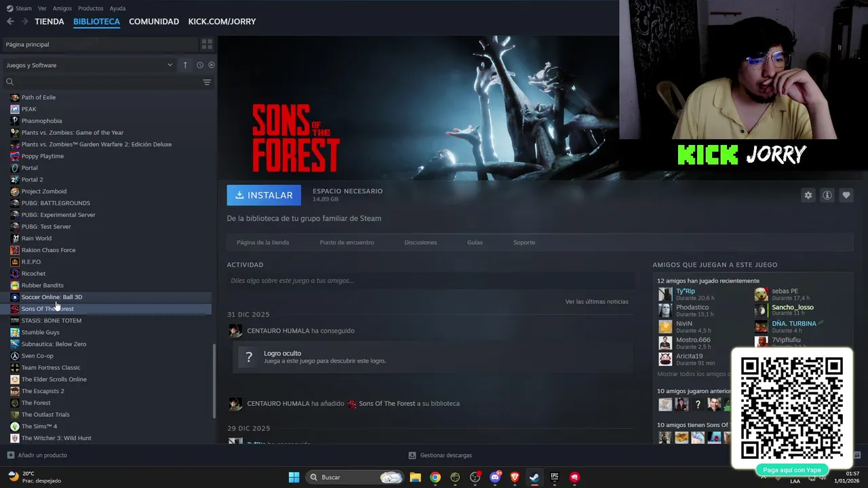The image size is (868, 488).
Task: Select Project Zomboid in the library
Action: click(44, 191)
